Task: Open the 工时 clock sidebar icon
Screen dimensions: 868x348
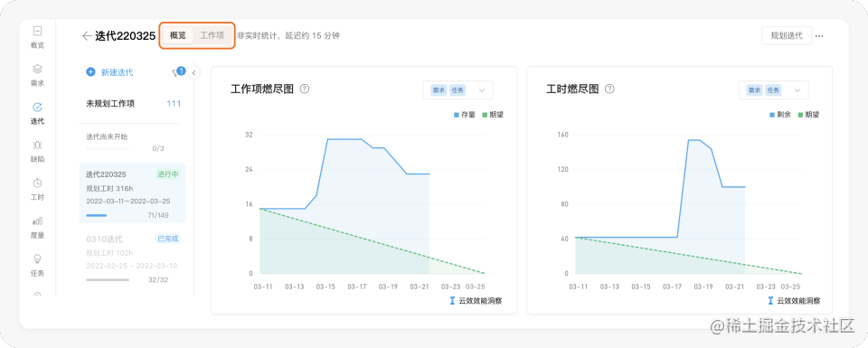Action: 37,183
